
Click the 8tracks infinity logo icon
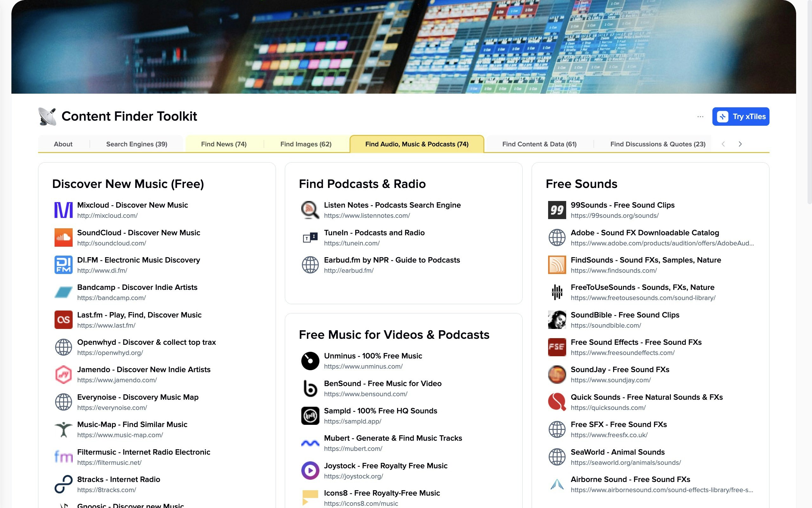(x=63, y=484)
